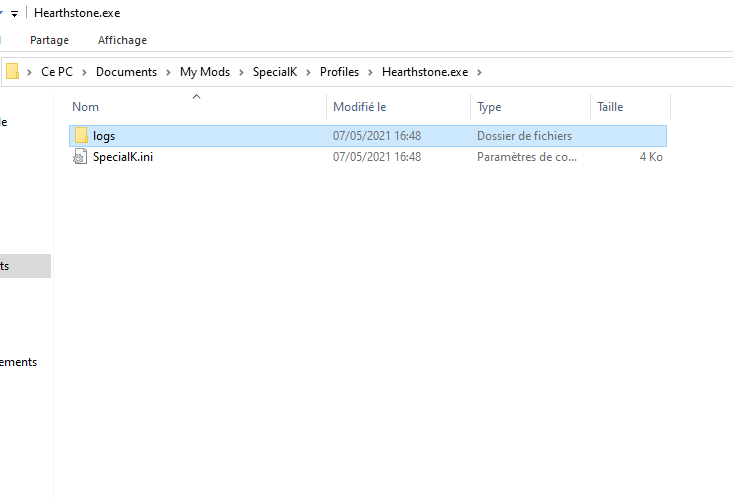
Task: Click the SpecialK.ini file icon
Action: click(x=82, y=157)
